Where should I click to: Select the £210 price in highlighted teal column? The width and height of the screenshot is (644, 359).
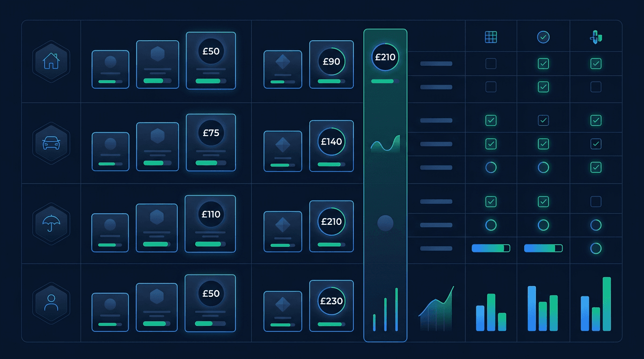tap(385, 57)
